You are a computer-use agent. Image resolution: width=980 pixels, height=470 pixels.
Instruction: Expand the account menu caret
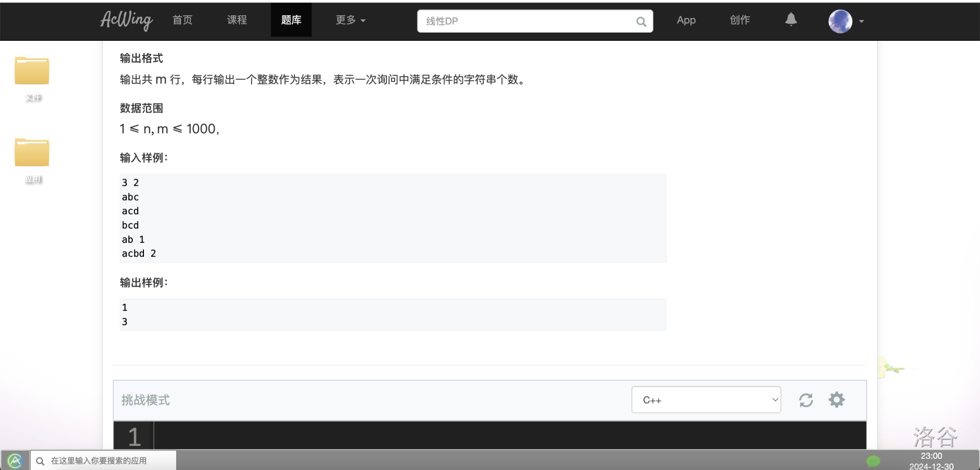click(862, 21)
